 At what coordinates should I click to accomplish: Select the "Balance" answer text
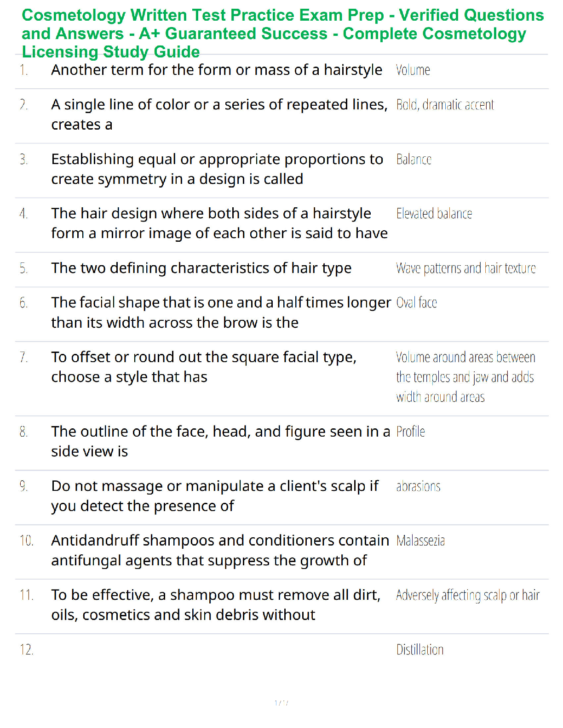tap(414, 159)
